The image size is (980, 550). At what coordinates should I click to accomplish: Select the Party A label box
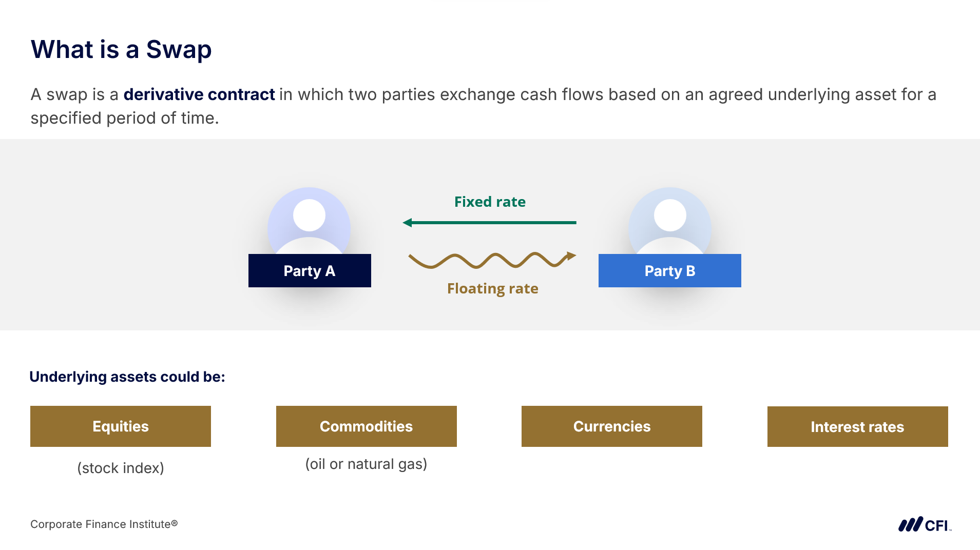[310, 271]
